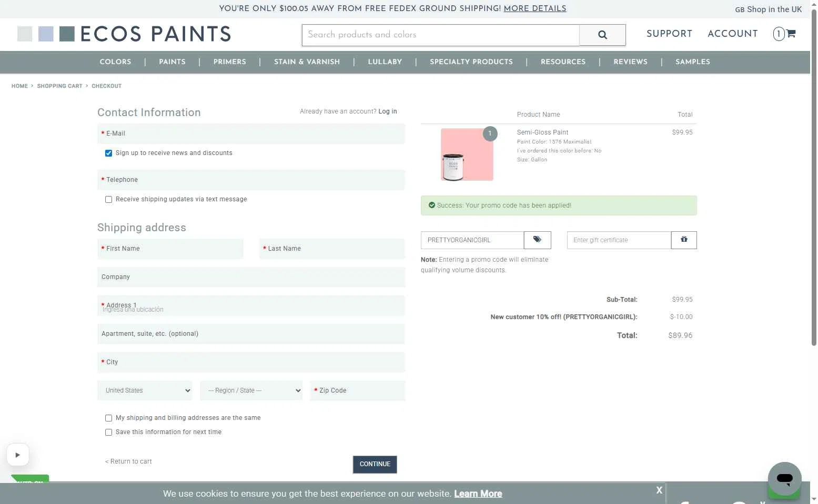Open the Specialty Products menu
This screenshot has height=504, width=818.
[x=471, y=61]
